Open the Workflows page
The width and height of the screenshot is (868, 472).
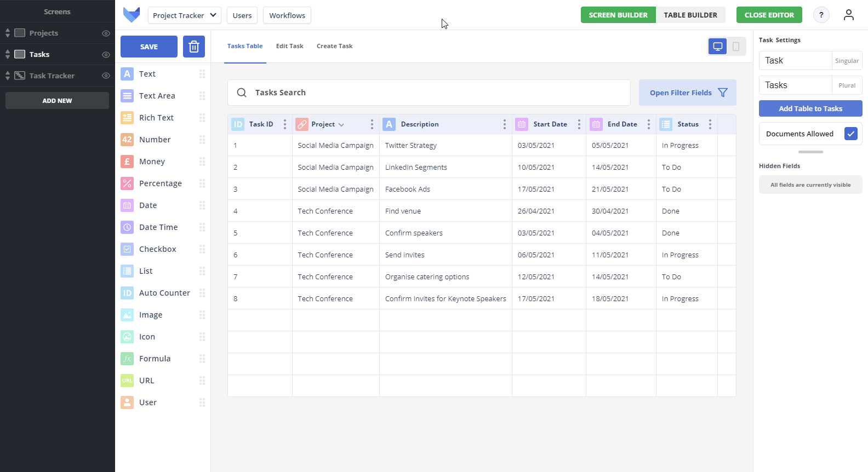287,15
